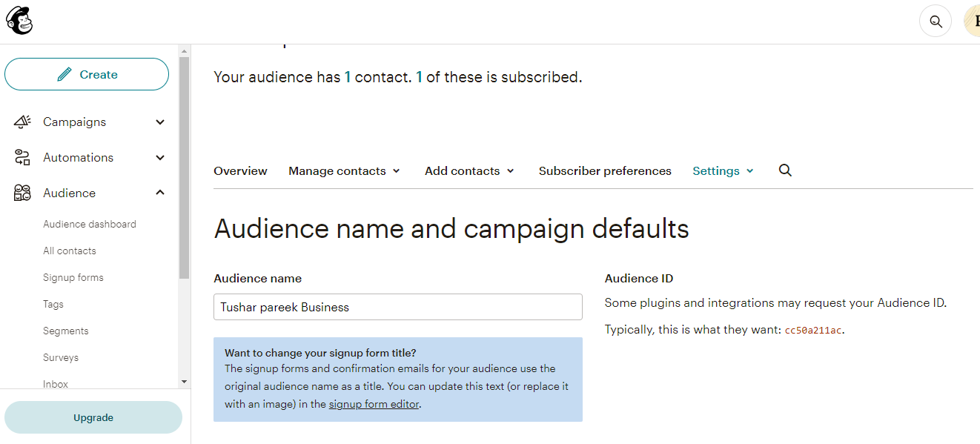Image resolution: width=980 pixels, height=444 pixels.
Task: Open the Add contacts dropdown
Action: coord(469,170)
